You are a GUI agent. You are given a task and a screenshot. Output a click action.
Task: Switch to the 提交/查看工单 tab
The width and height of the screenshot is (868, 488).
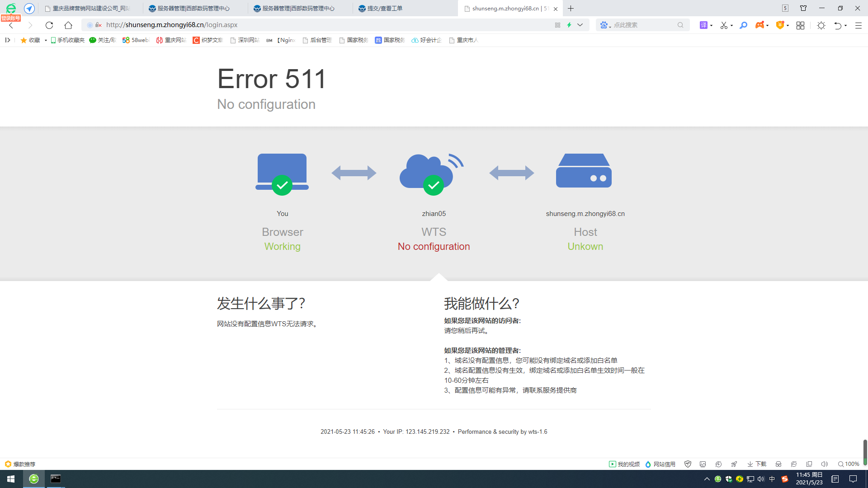coord(384,8)
